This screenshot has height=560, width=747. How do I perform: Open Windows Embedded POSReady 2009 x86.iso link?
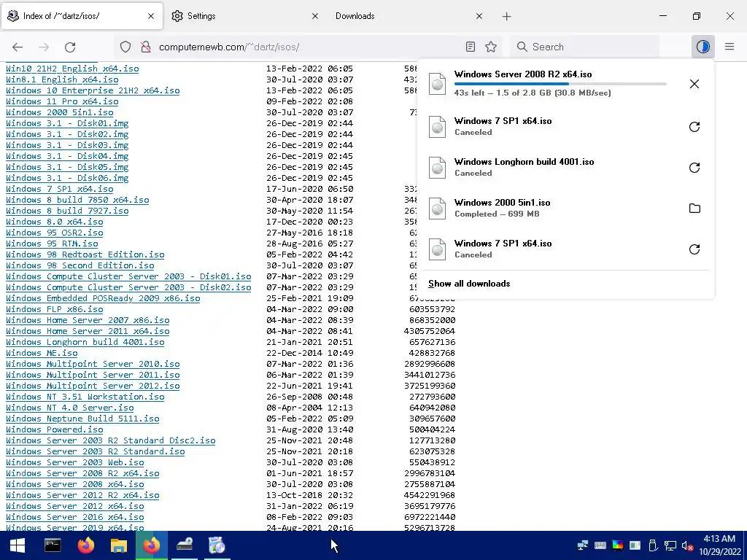click(103, 298)
